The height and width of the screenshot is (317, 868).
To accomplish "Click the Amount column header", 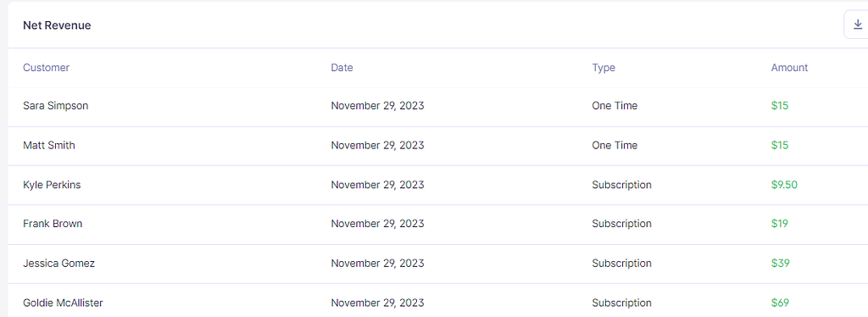I will (x=789, y=68).
